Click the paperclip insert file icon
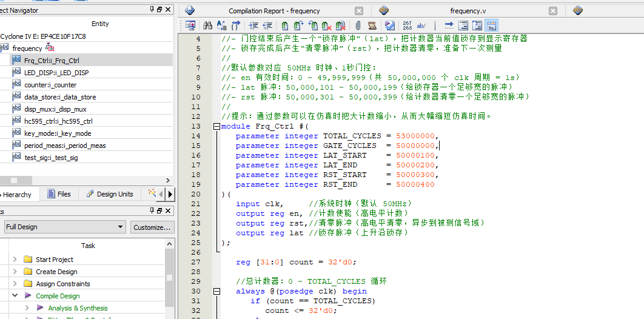Screen dimensions: 644x319 [x=358, y=25]
